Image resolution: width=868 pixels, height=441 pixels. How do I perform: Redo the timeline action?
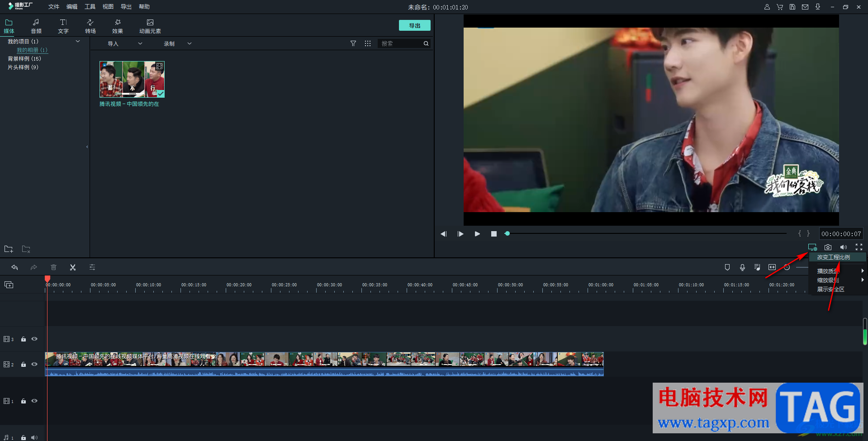click(33, 267)
